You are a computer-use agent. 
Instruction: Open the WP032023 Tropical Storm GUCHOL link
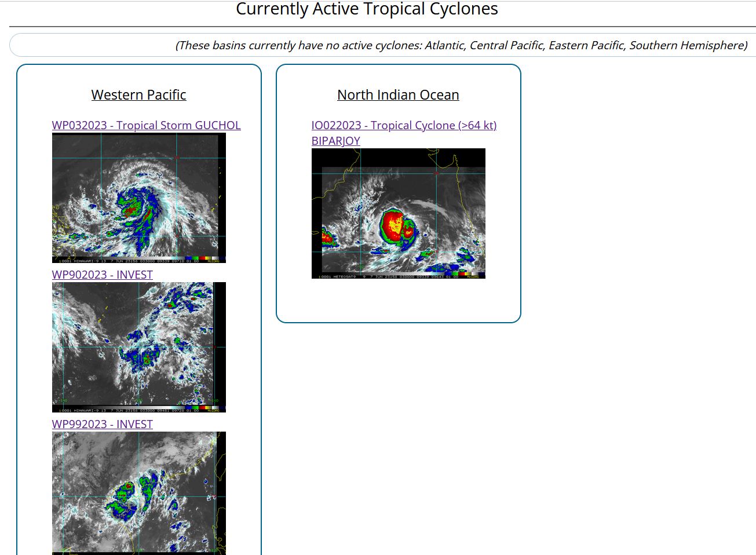146,125
